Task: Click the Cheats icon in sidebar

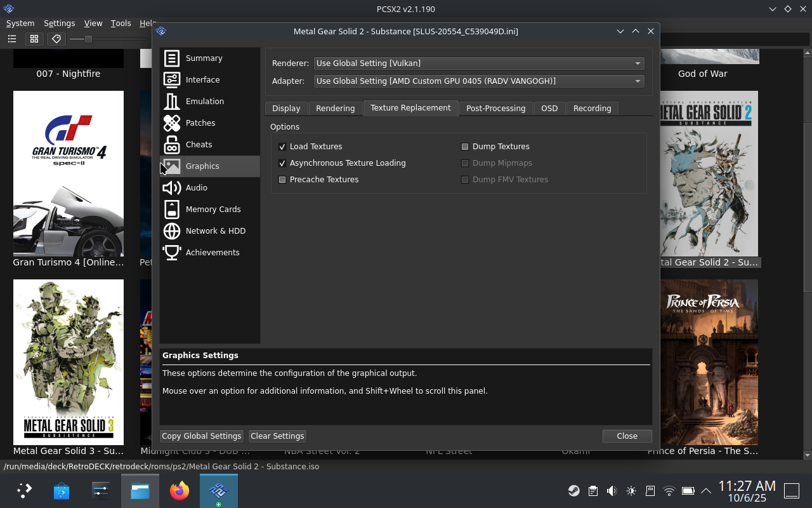Action: point(172,145)
